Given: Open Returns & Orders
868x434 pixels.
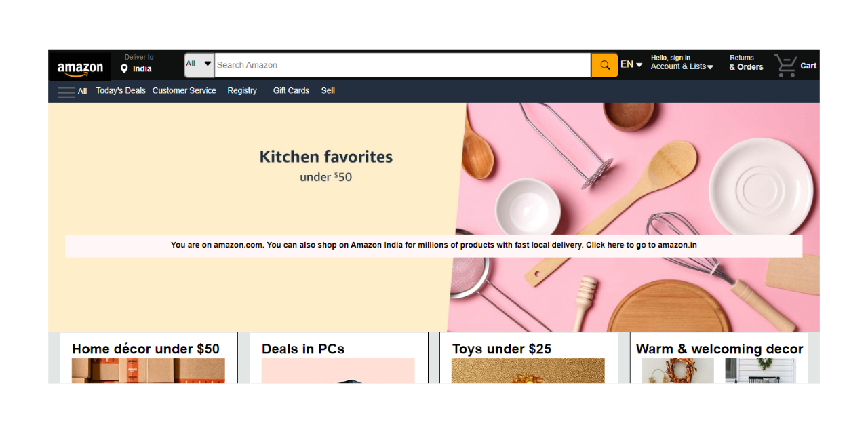Looking at the screenshot, I should (746, 62).
